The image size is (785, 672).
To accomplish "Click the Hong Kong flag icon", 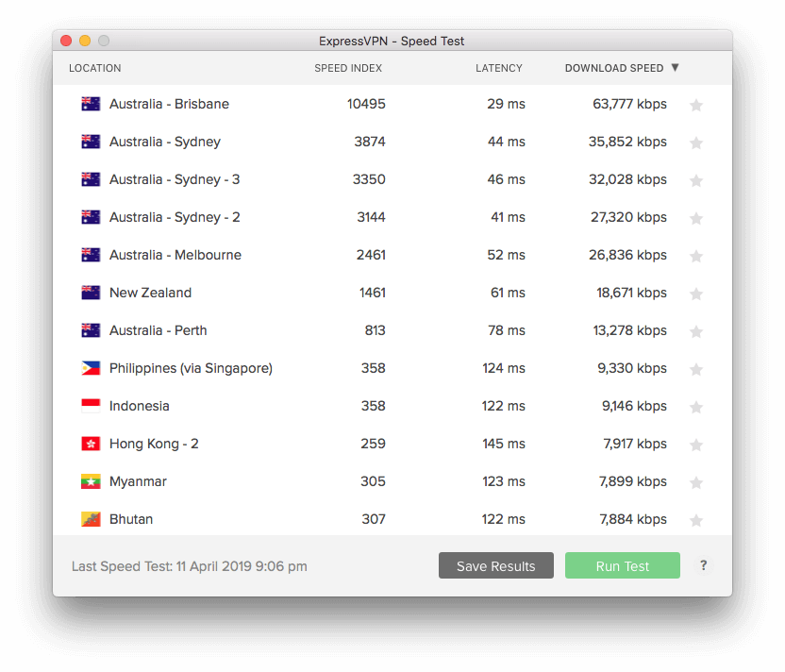I will click(91, 444).
